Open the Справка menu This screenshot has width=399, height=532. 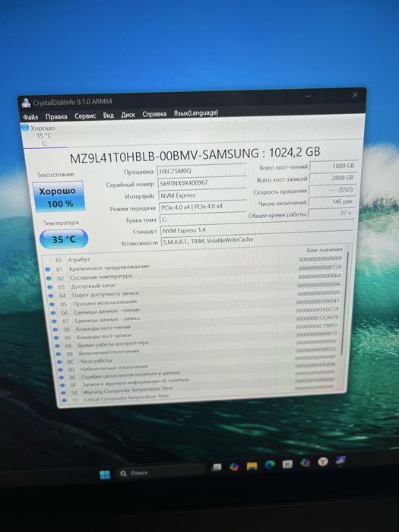(x=154, y=114)
